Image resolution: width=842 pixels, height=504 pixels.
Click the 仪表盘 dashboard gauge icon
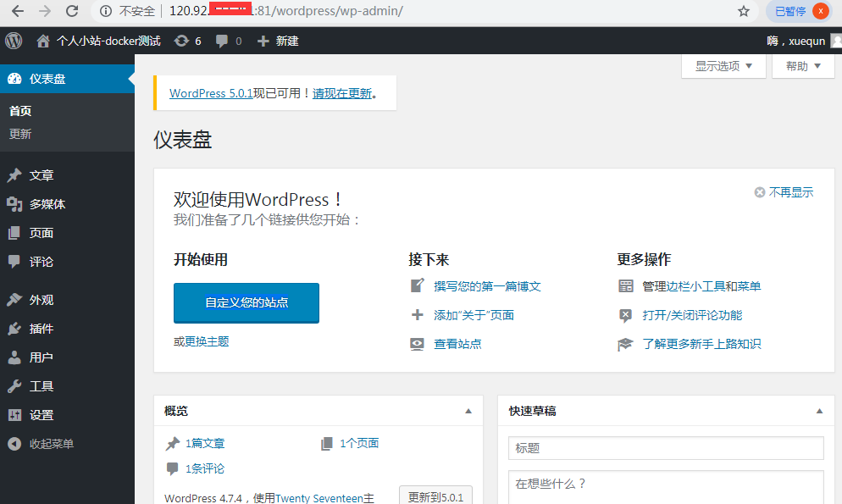coord(14,79)
